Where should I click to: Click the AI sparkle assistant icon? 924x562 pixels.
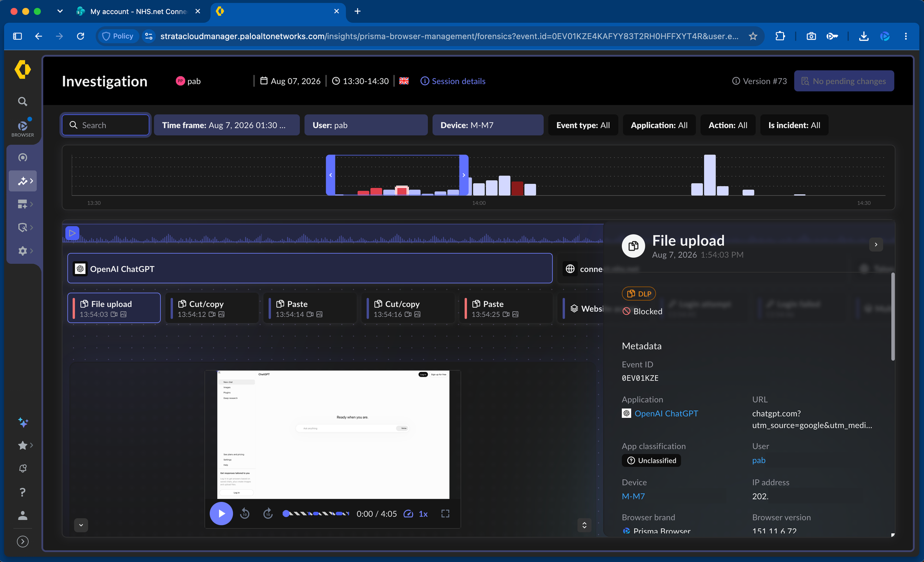(23, 422)
